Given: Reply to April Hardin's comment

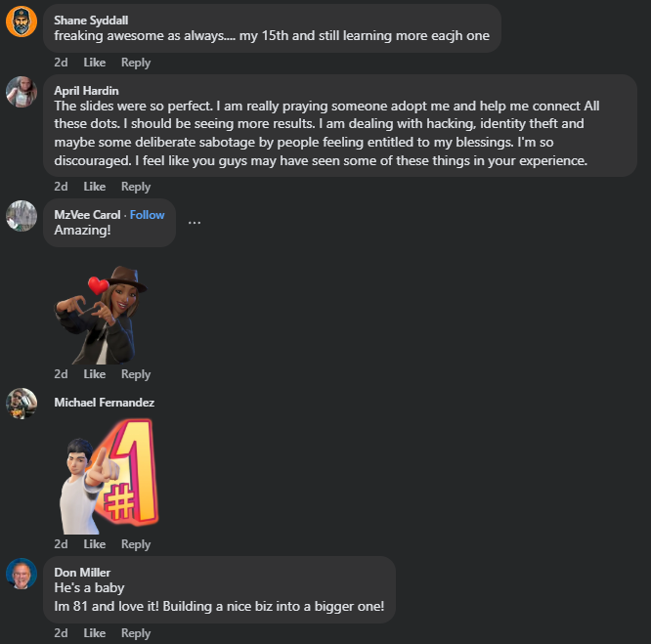Looking at the screenshot, I should 136,187.
